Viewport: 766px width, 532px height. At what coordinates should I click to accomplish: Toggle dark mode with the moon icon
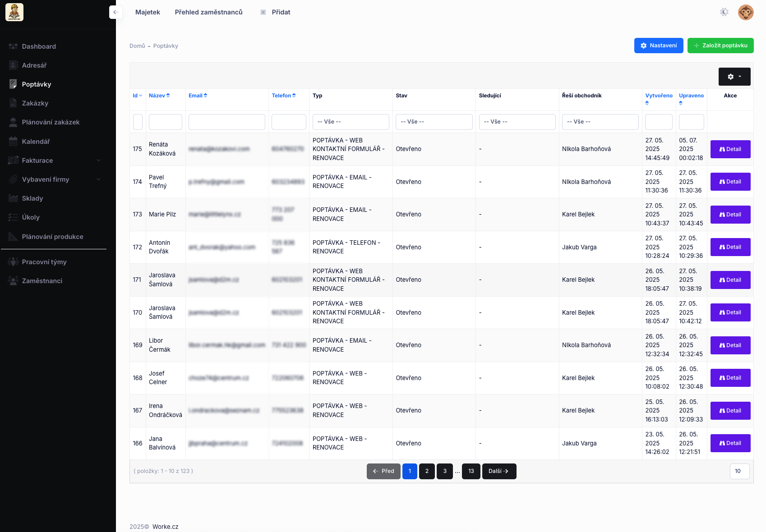(724, 12)
